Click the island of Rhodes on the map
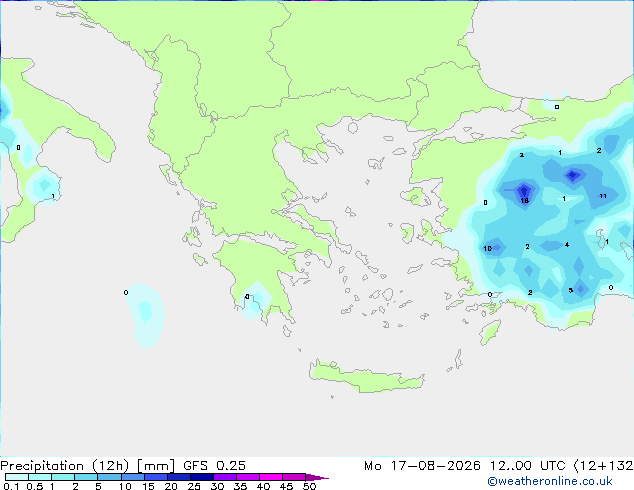Viewport: 634px width, 490px height. [490, 332]
